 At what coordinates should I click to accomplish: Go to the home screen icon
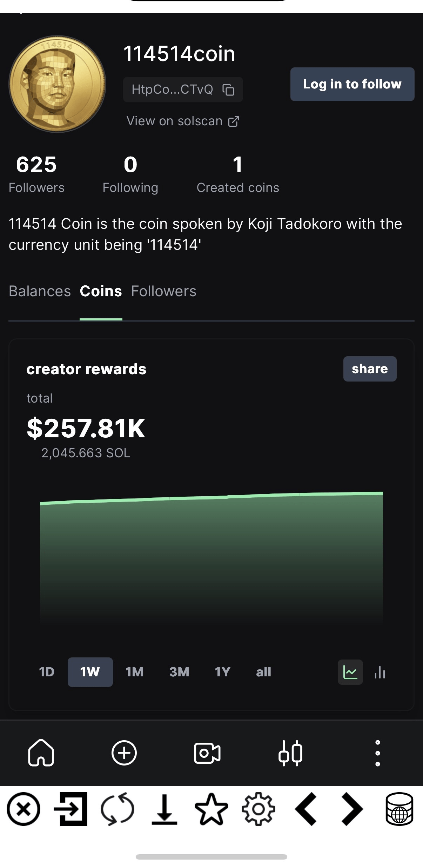(x=41, y=753)
